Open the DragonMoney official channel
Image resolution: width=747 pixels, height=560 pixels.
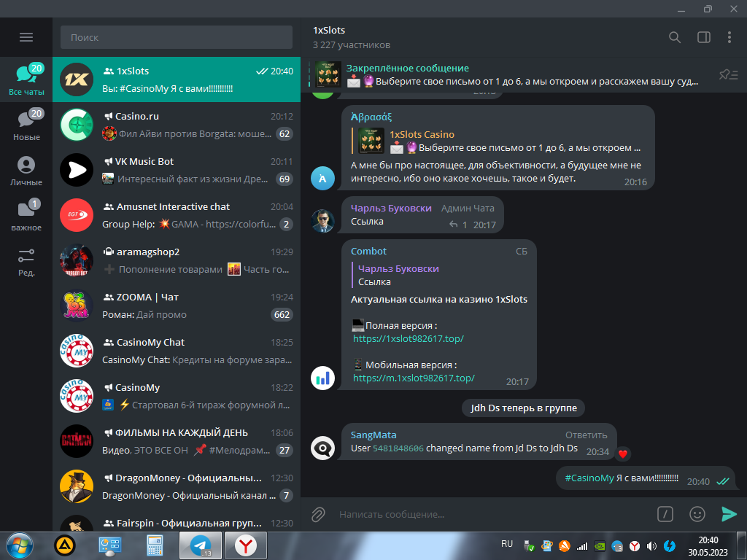pos(177,486)
